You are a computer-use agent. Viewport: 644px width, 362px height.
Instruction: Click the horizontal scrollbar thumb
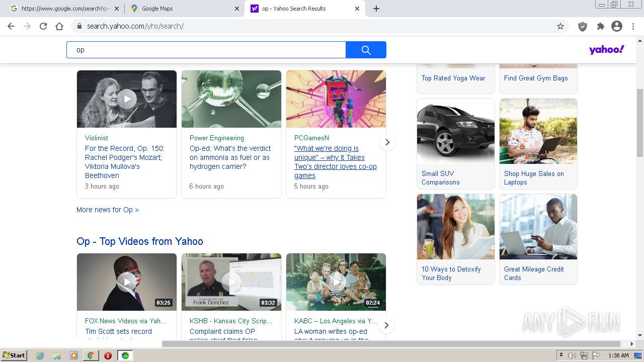391,344
